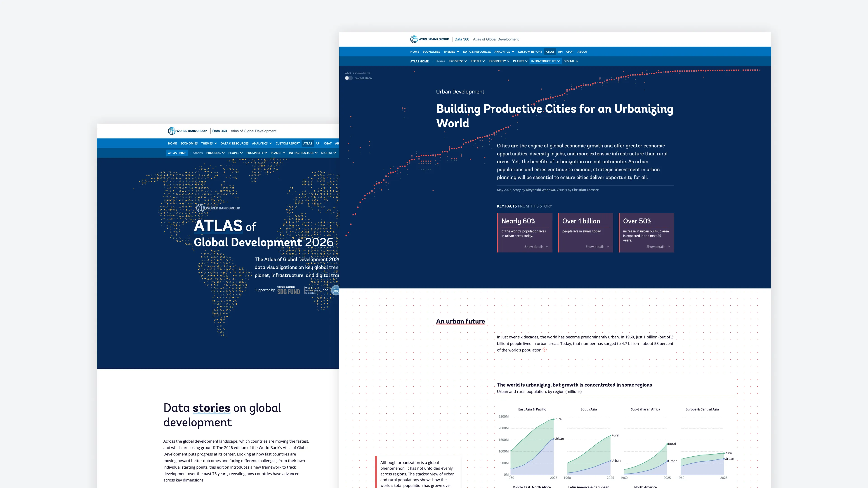Expand Digital dropdown in left window
This screenshot has height=488, width=868.
click(x=328, y=153)
